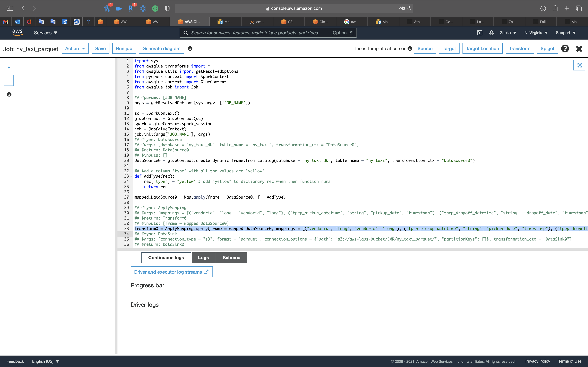
Task: Click the AWS logo home icon
Action: pyautogui.click(x=17, y=33)
